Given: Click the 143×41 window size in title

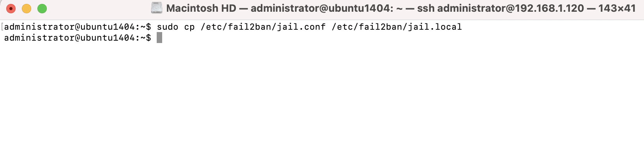Looking at the screenshot, I should click(617, 8).
